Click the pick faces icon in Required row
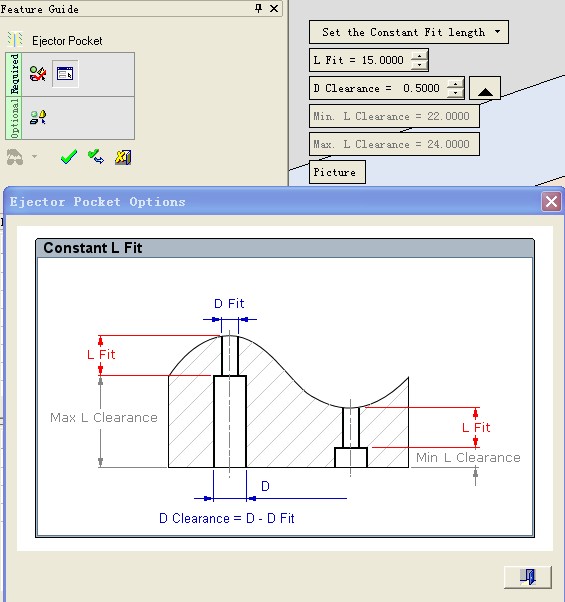The height and width of the screenshot is (602, 565). pos(38,73)
